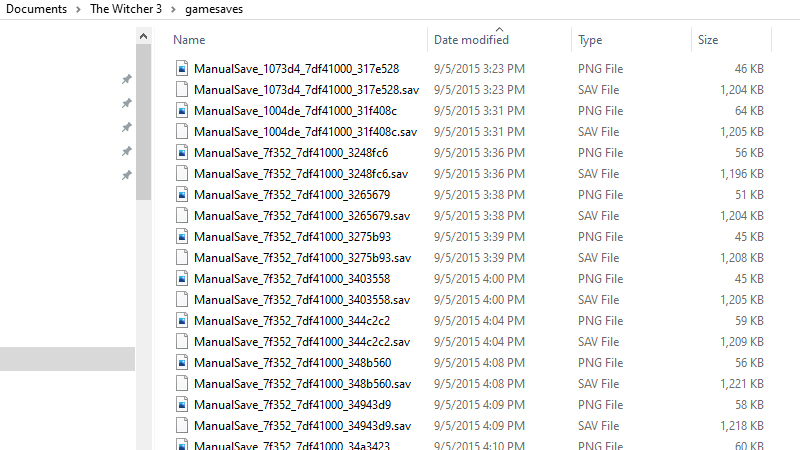
Task: Select the highlighted item in navigation pane
Action: [x=67, y=359]
